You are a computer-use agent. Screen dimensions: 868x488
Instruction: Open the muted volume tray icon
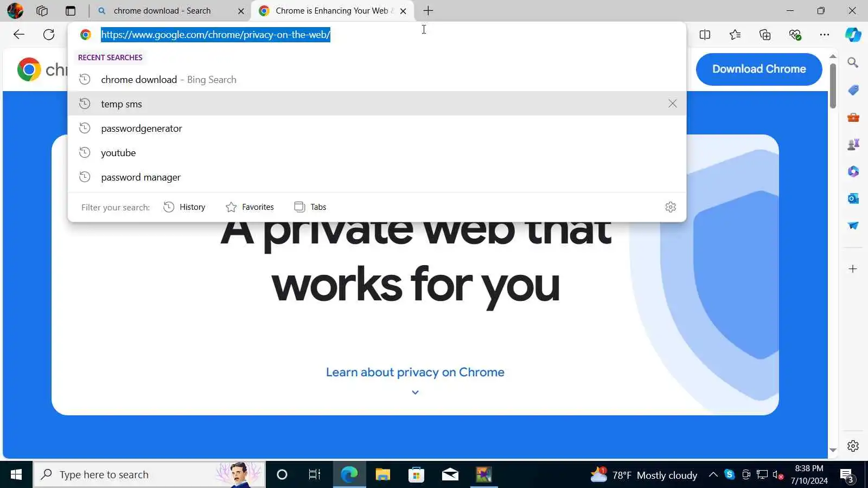(778, 475)
